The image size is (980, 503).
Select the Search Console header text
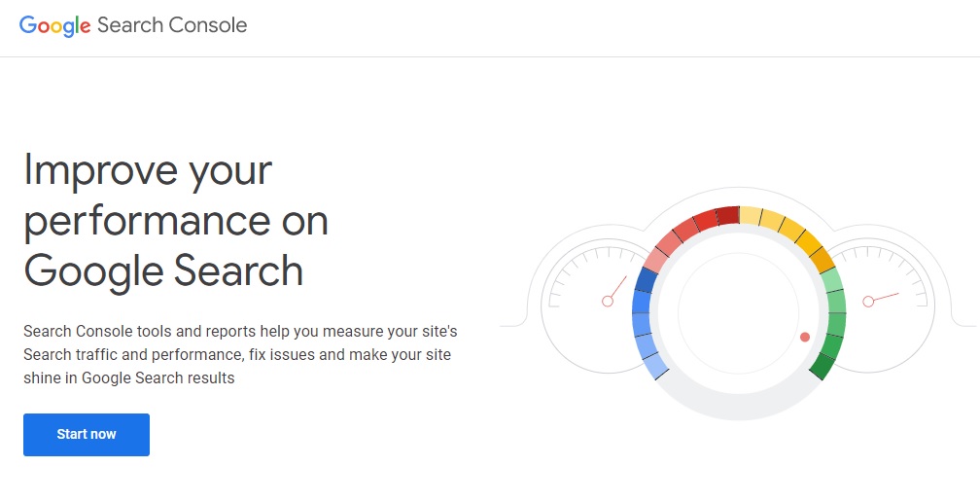click(172, 25)
